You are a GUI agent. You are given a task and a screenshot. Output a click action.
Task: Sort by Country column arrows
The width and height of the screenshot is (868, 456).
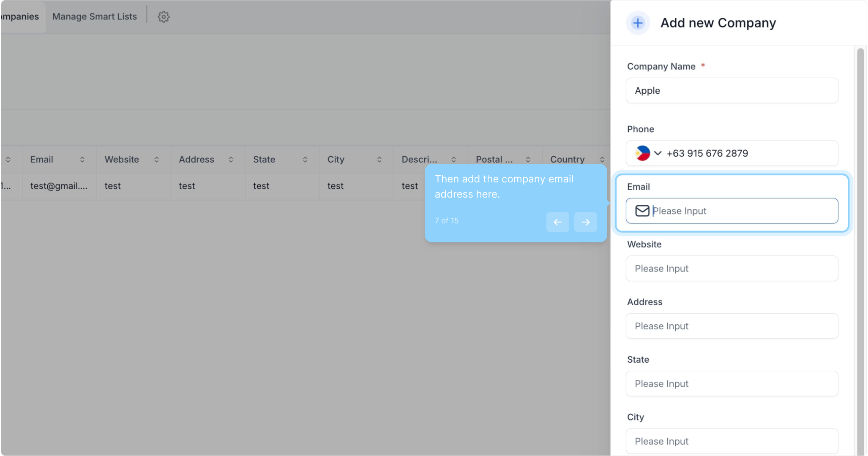pyautogui.click(x=602, y=160)
